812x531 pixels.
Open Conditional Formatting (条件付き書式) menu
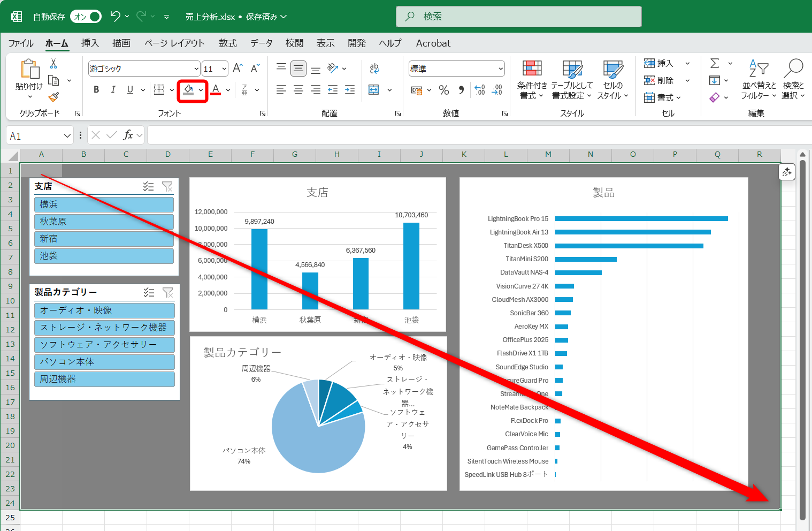[x=532, y=80]
